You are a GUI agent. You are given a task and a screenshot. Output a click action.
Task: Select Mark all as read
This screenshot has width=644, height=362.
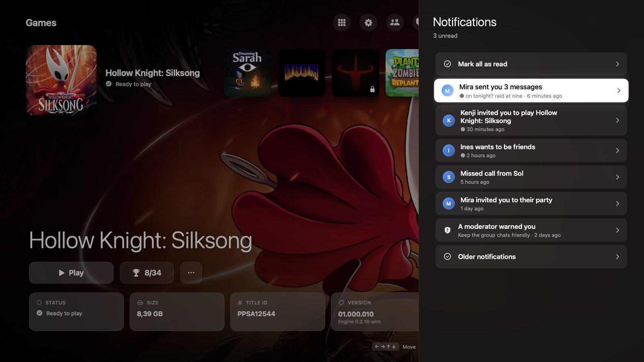[x=531, y=64]
